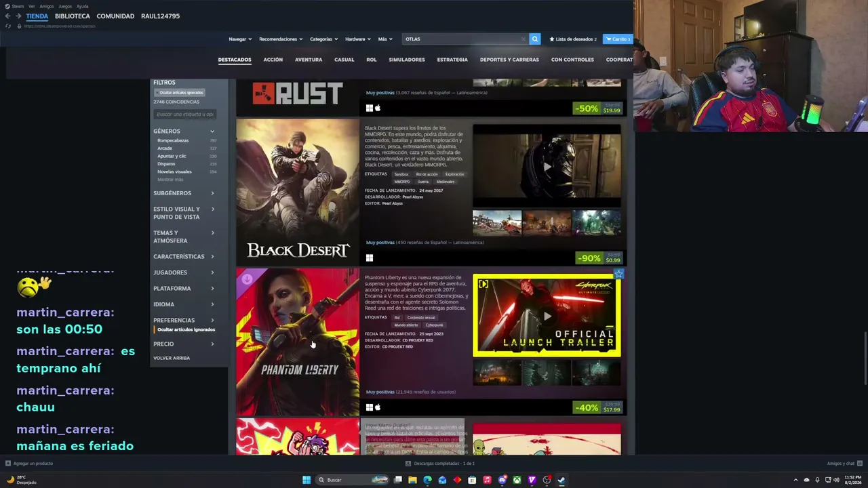Screen dimensions: 868x488
Task: Remove the Ocultar artículos ignorados filter chip
Action: [x=179, y=92]
